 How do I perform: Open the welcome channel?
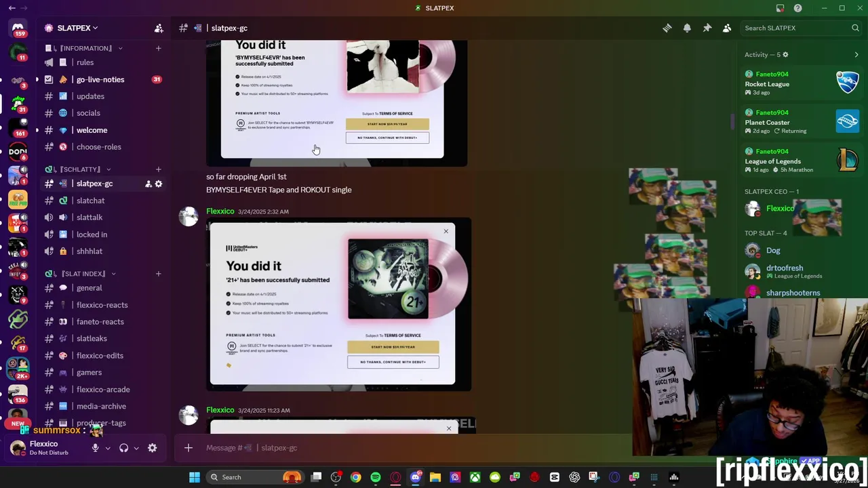(103, 130)
